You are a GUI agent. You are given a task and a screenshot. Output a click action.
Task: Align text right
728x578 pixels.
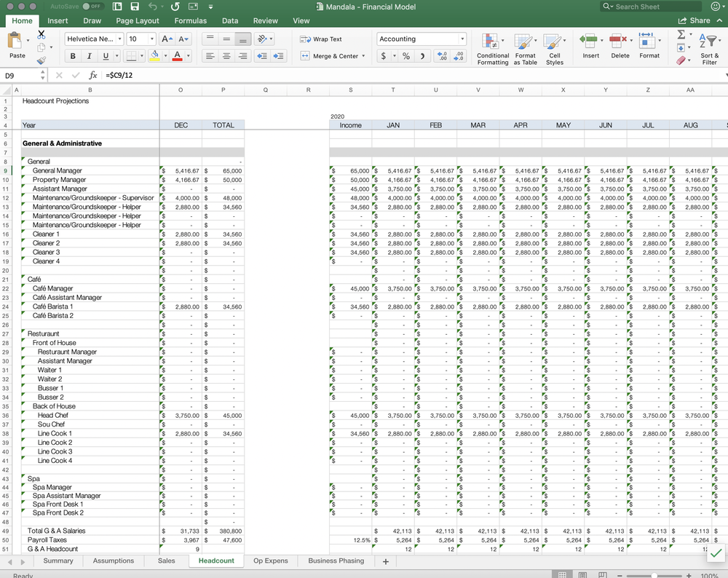point(243,56)
